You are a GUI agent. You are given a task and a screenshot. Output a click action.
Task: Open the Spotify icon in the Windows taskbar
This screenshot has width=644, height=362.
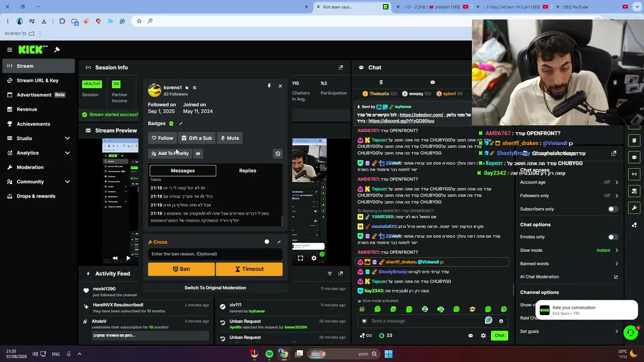269,354
